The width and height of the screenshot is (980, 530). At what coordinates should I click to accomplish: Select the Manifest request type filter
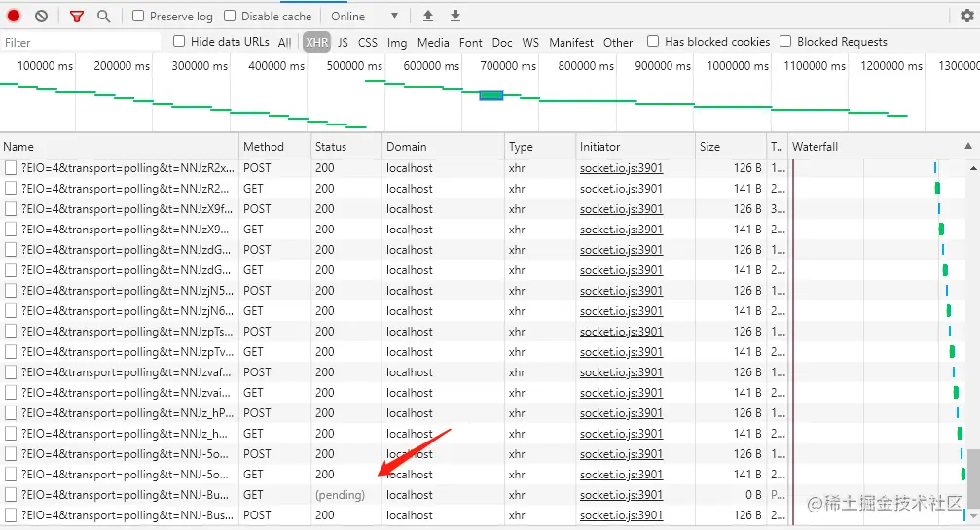571,43
